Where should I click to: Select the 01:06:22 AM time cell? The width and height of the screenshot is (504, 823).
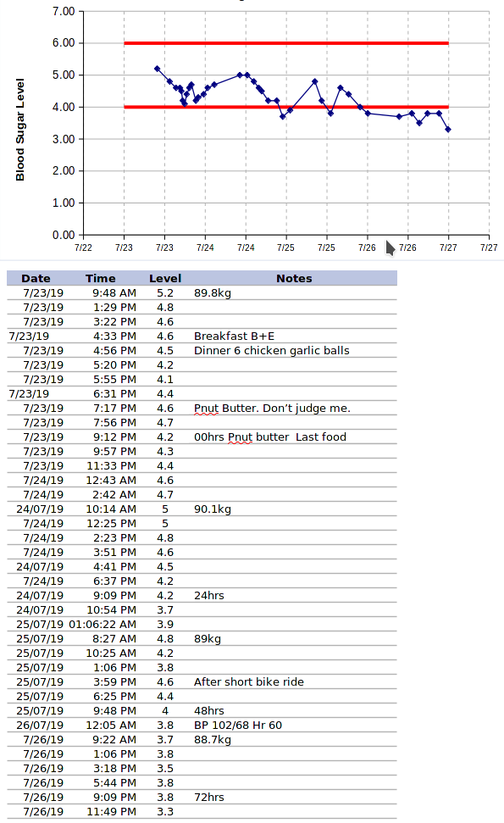(x=102, y=625)
